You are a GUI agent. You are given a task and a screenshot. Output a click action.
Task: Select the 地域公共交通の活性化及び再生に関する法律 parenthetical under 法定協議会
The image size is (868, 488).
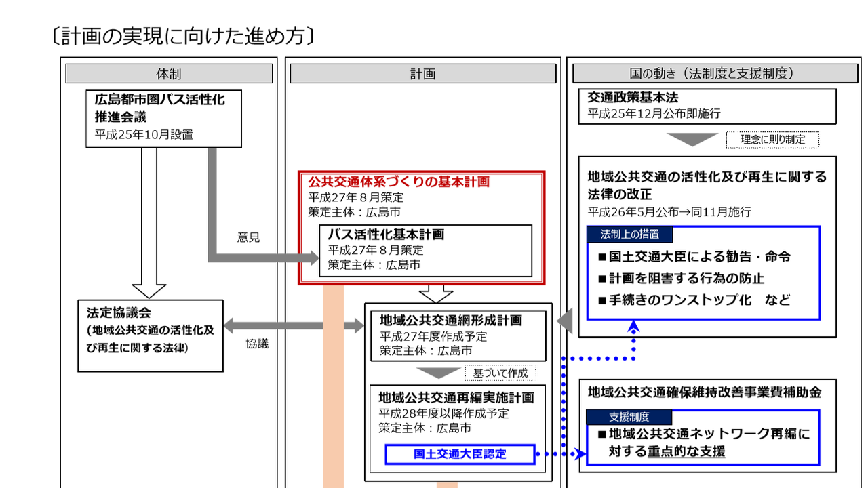pyautogui.click(x=150, y=339)
